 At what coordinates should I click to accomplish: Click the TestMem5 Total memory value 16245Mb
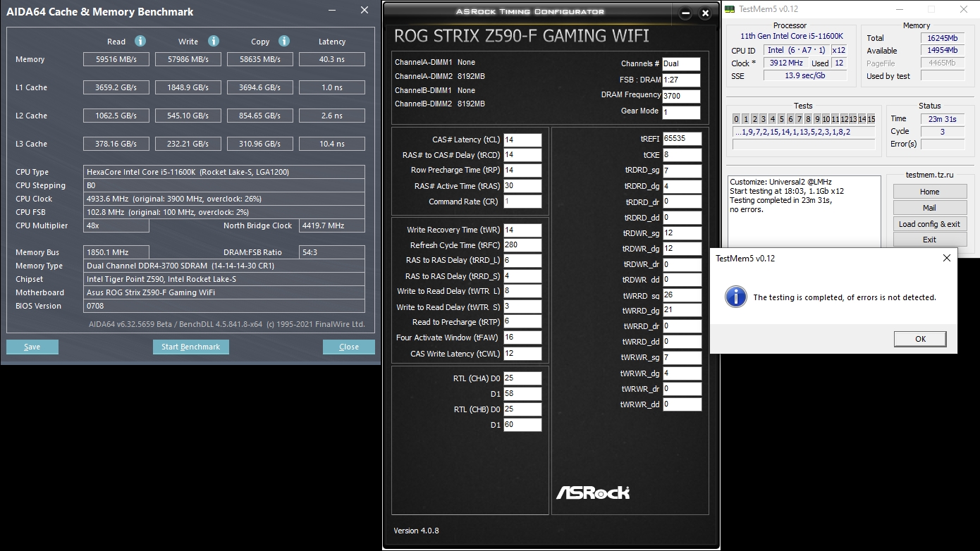point(943,38)
